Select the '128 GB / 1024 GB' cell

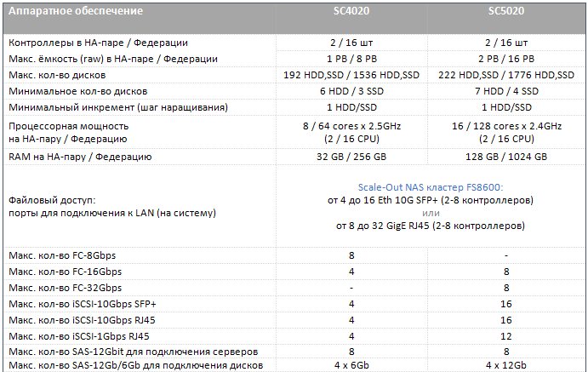click(505, 157)
